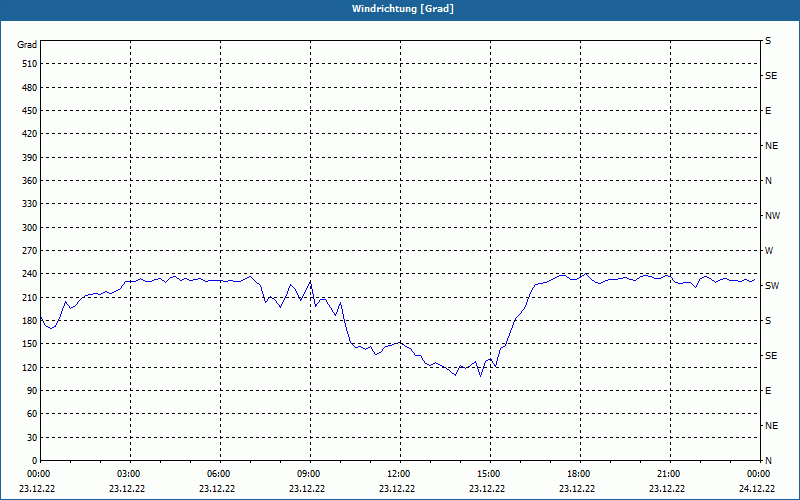Screen dimensions: 800x500
Task: Select the '240' axis value
Action: point(30,274)
